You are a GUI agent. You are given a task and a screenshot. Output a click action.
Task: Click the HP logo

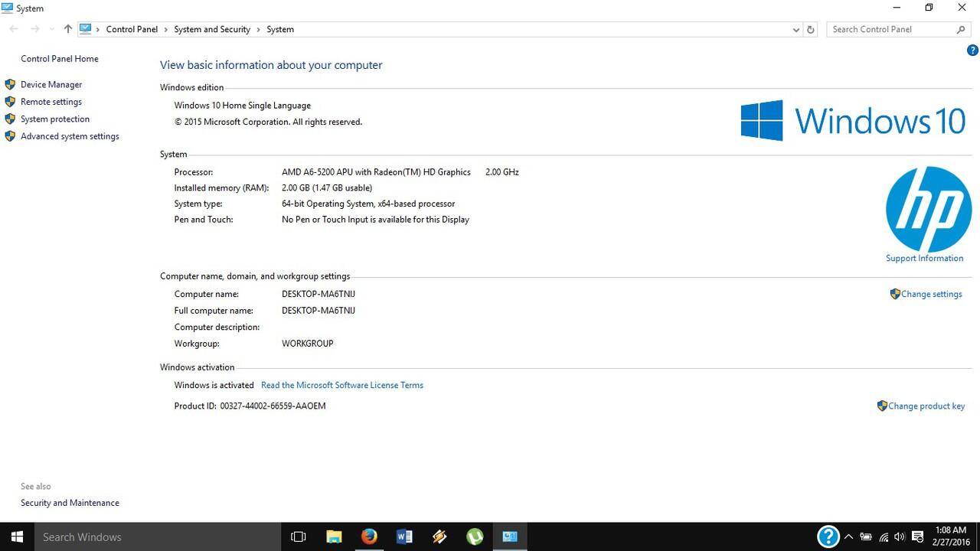coord(929,209)
